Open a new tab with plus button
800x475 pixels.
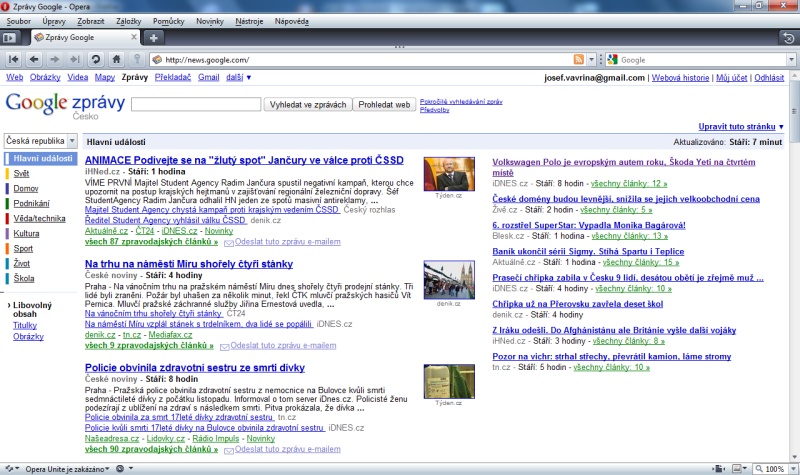pos(154,38)
